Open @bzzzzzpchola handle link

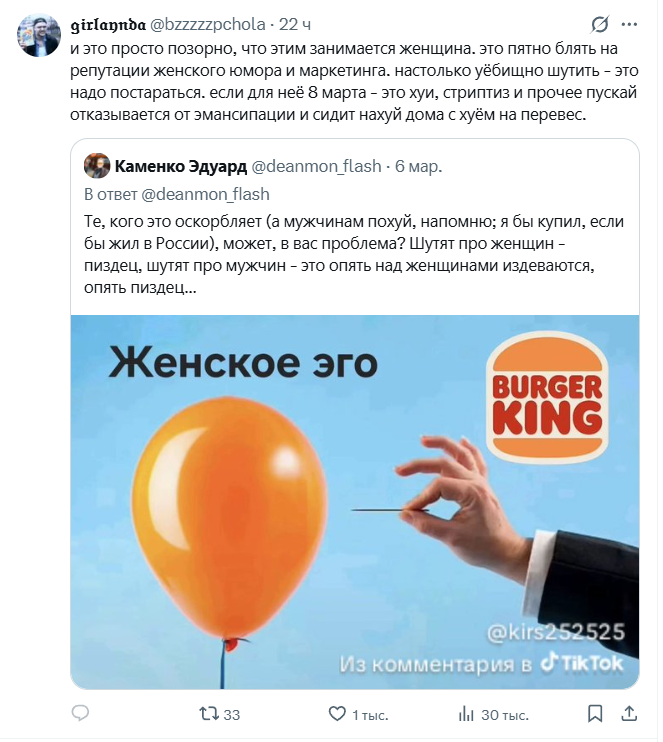pyautogui.click(x=207, y=24)
